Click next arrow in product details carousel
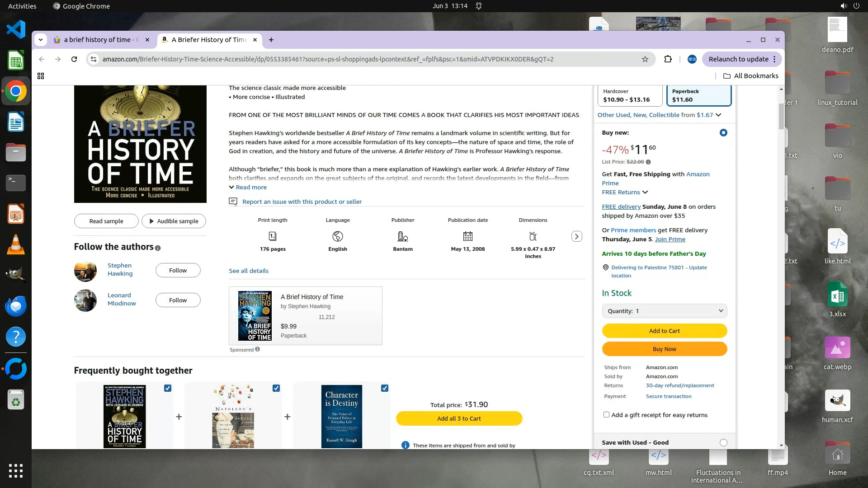 (576, 236)
